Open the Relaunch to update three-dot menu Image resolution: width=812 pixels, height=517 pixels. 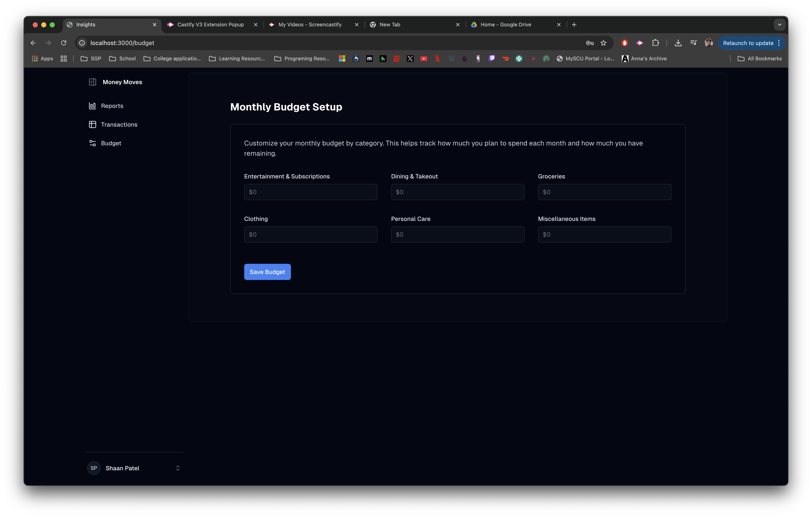(x=779, y=43)
